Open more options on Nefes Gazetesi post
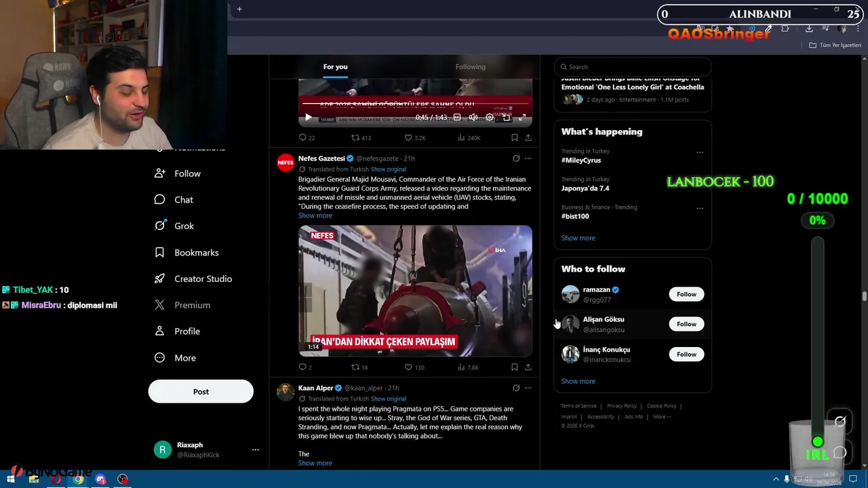Screen dimensions: 868x488 (528, 159)
